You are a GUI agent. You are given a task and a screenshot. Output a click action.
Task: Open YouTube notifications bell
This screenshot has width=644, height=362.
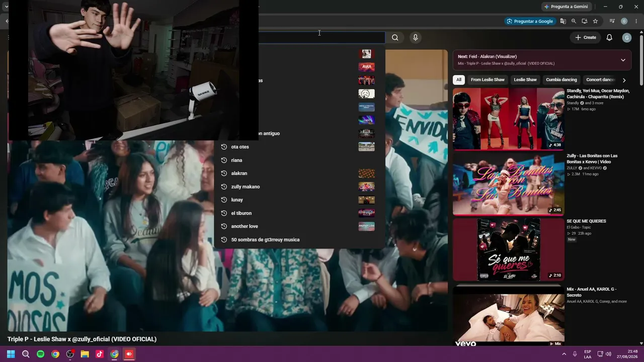609,37
